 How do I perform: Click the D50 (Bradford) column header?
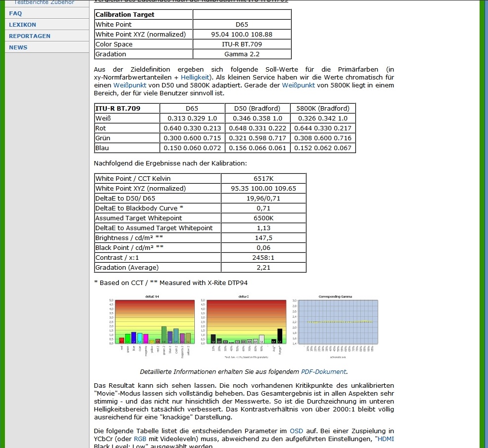(258, 108)
